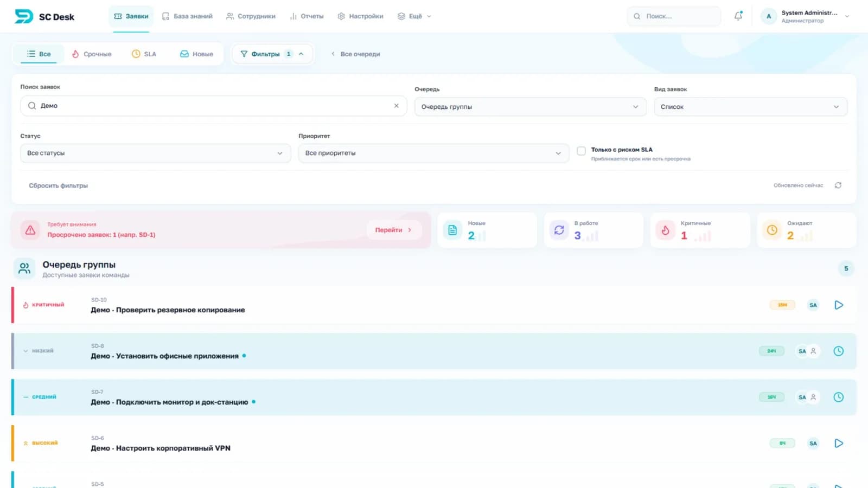Click the clock icon on SD-8 row
Image resolution: width=868 pixels, height=488 pixels.
click(x=839, y=351)
